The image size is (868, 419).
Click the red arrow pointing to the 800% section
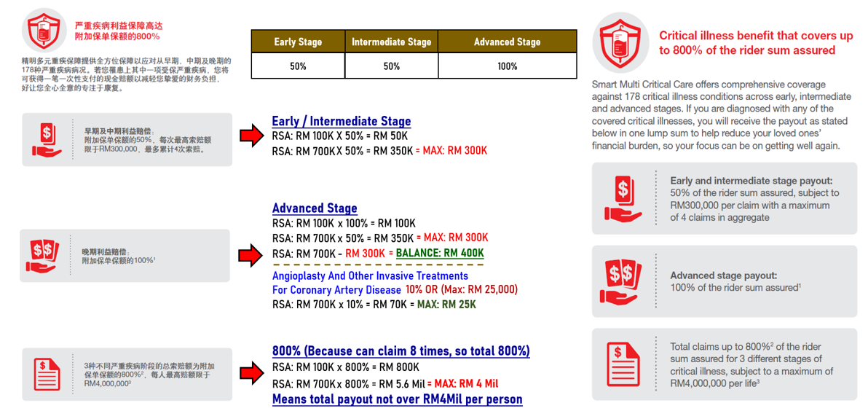(x=251, y=373)
